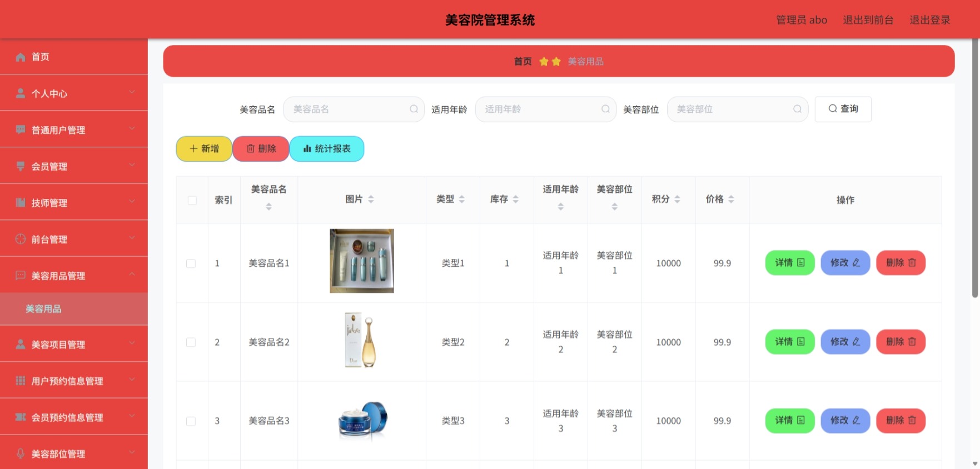Click the search icon in 美容品名 field
The image size is (980, 469).
tap(414, 109)
